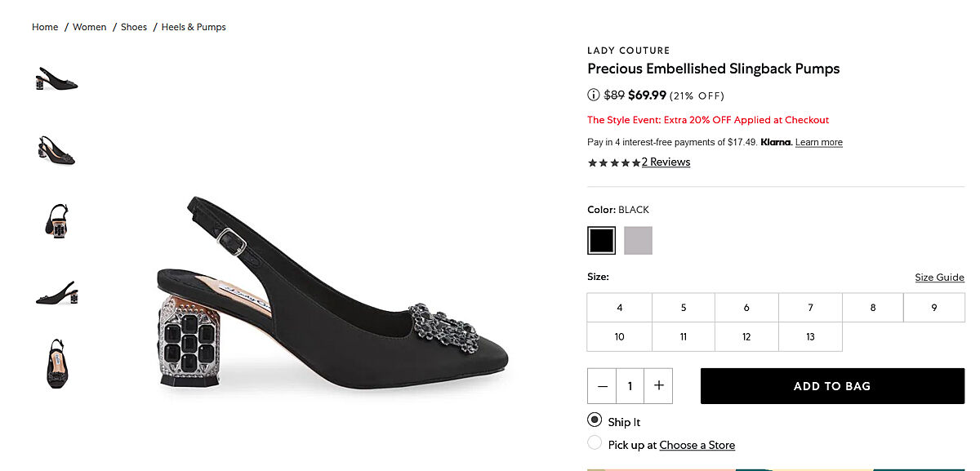Open the Size Guide link

click(x=939, y=278)
